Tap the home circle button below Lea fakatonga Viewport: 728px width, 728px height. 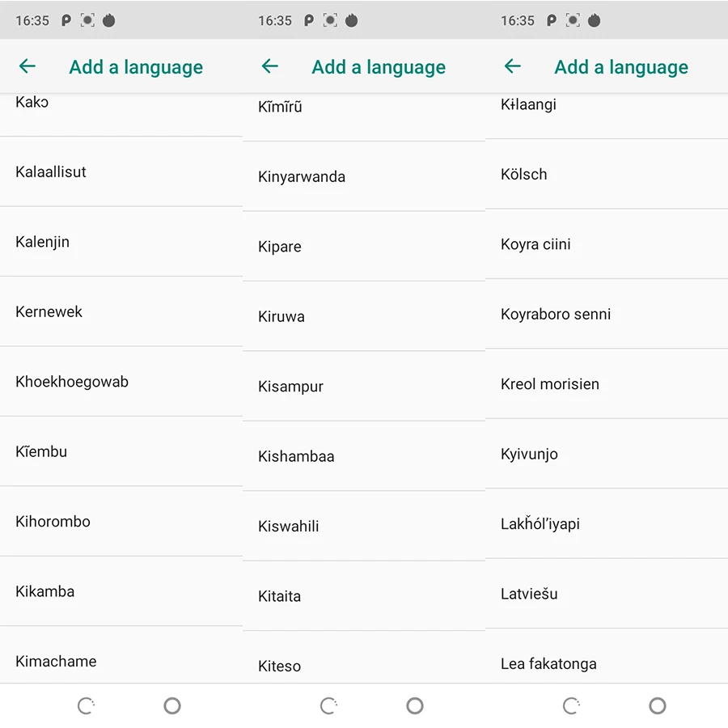tap(658, 705)
